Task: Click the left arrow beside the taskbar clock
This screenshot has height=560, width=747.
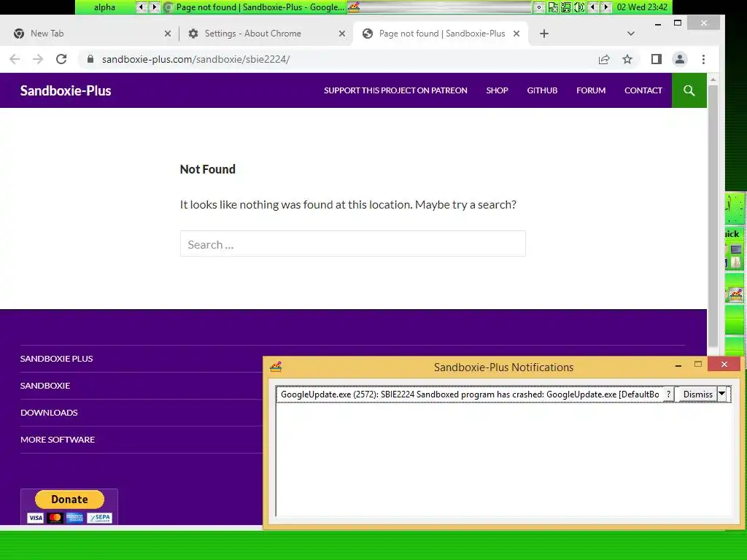Action: [592, 7]
